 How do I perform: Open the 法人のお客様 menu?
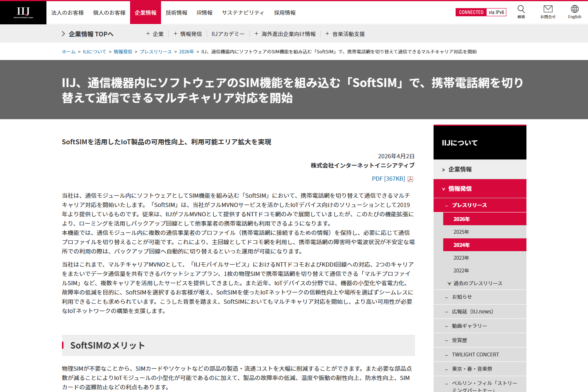point(67,13)
